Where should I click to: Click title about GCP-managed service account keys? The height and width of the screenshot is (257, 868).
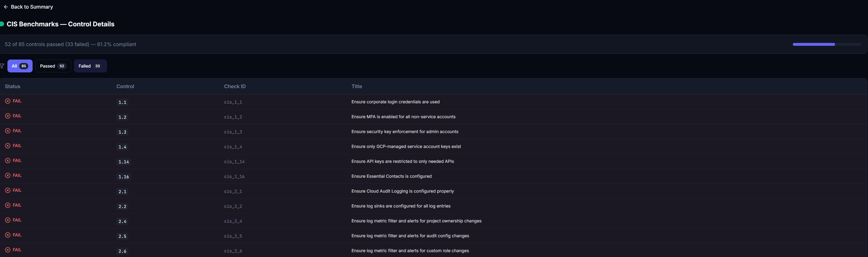click(x=406, y=146)
